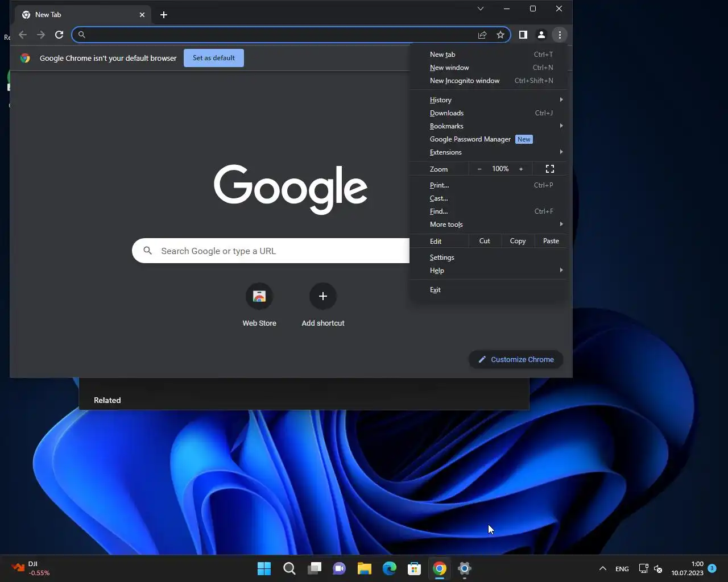
Task: Click the volume icon in system tray
Action: pos(658,568)
